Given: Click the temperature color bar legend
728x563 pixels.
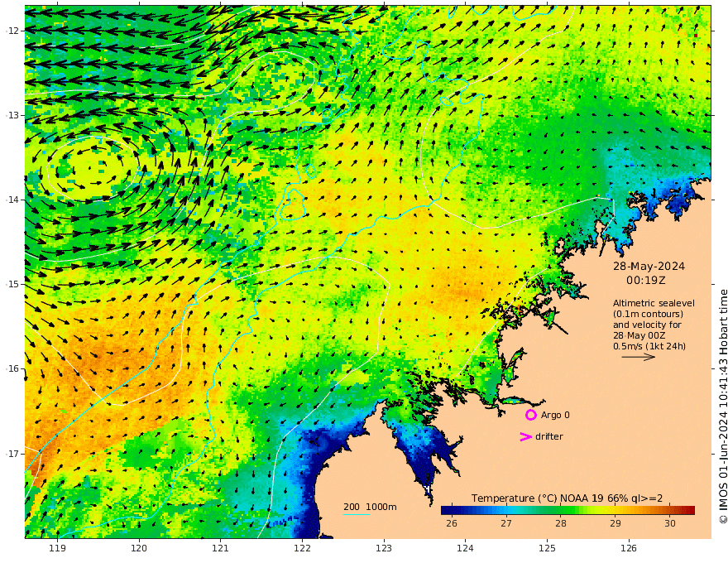Looking at the screenshot, I should click(x=568, y=511).
